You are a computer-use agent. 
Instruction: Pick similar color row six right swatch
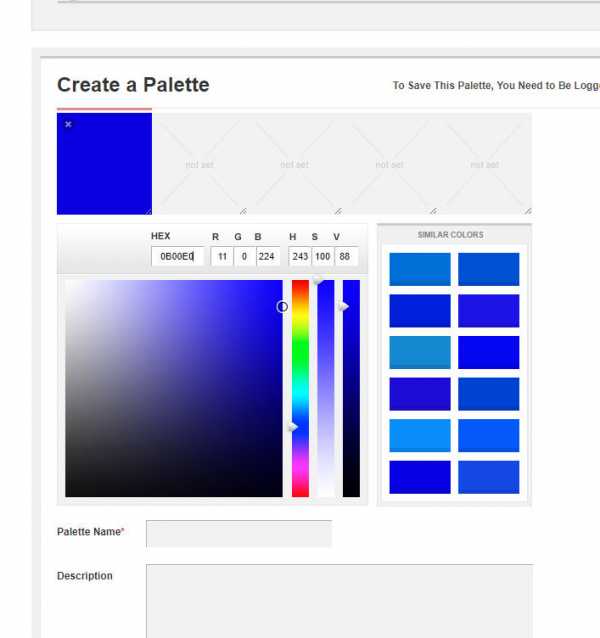pyautogui.click(x=489, y=477)
